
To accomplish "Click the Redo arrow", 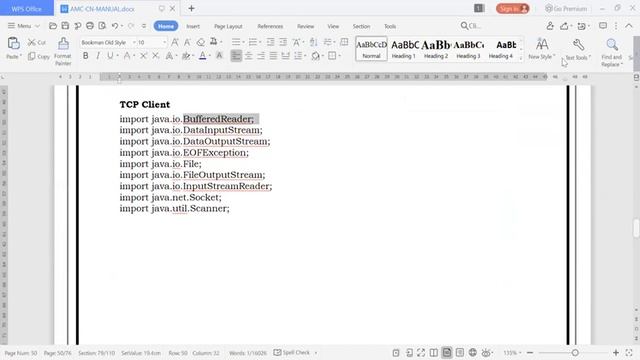I will point(131,26).
